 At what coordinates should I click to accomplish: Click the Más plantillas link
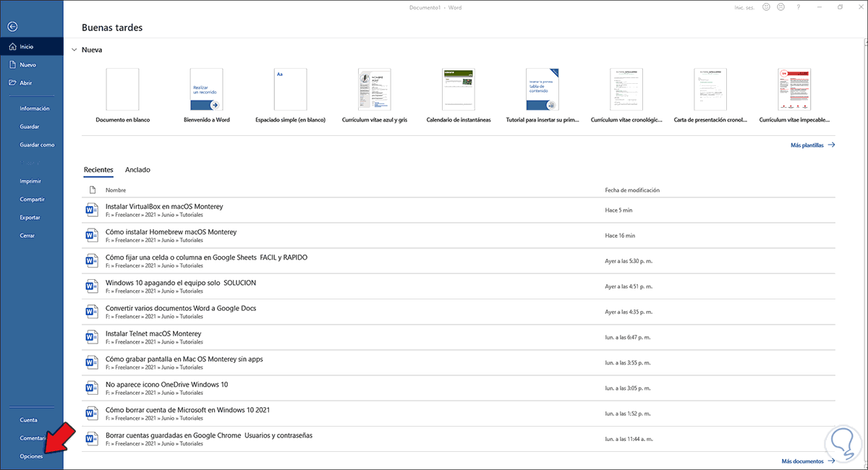[813, 145]
